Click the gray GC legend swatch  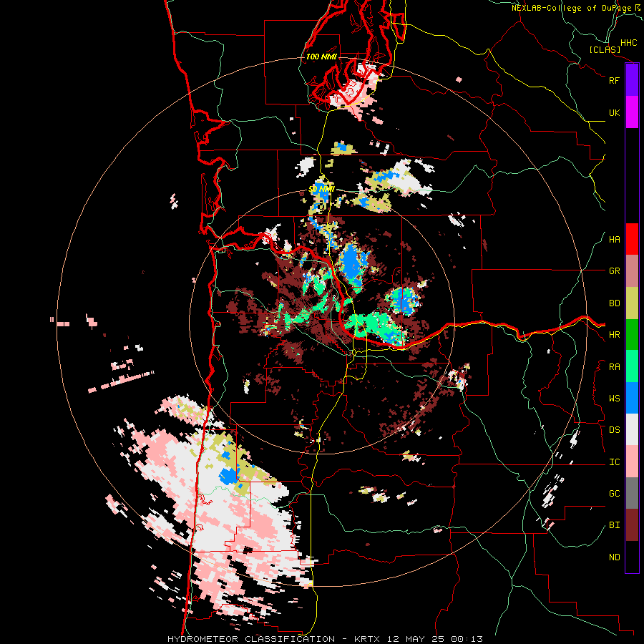tap(632, 493)
